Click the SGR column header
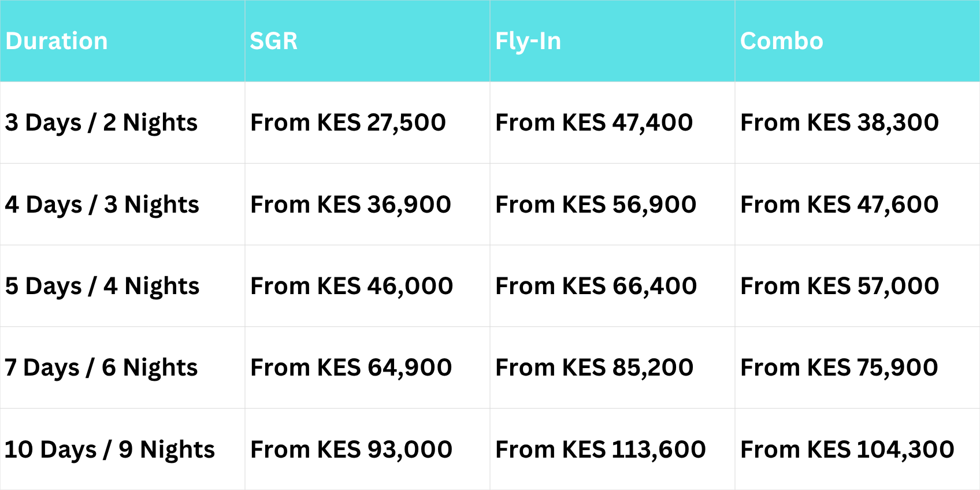 273,41
